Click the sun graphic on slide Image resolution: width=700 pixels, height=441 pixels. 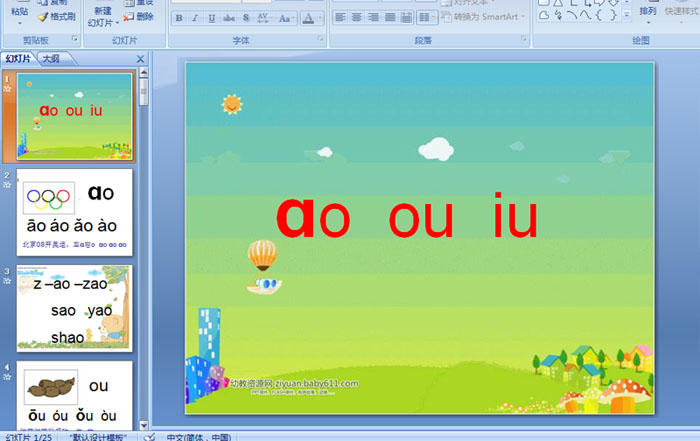tap(232, 104)
